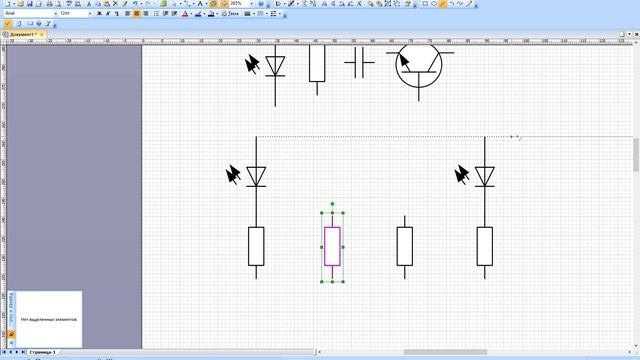Expand the font color dropdown arrow
The width and height of the screenshot is (640, 360).
tap(191, 13)
